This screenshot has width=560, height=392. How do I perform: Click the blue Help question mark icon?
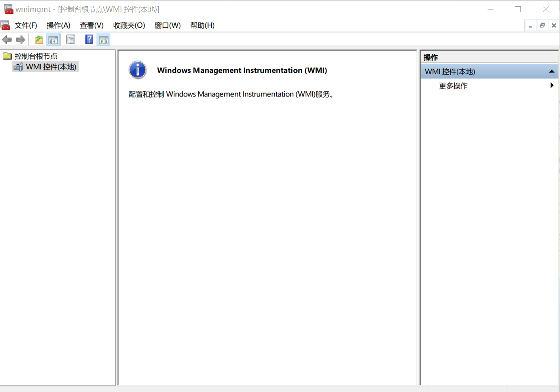89,40
